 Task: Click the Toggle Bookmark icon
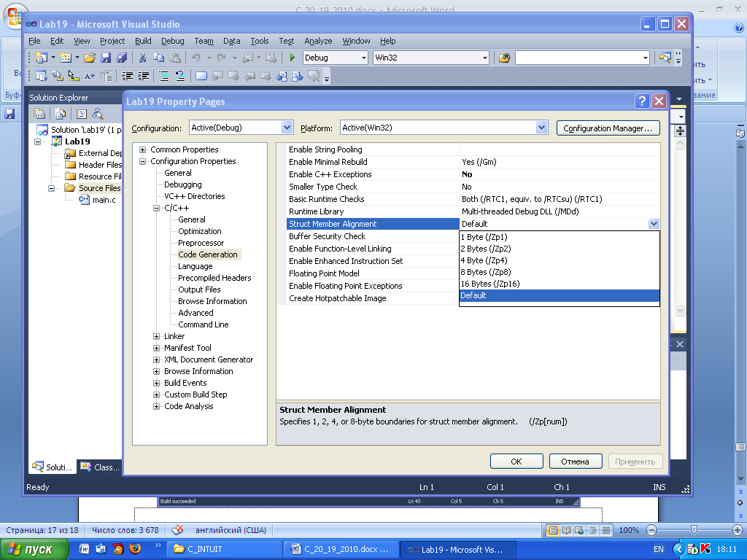[201, 76]
